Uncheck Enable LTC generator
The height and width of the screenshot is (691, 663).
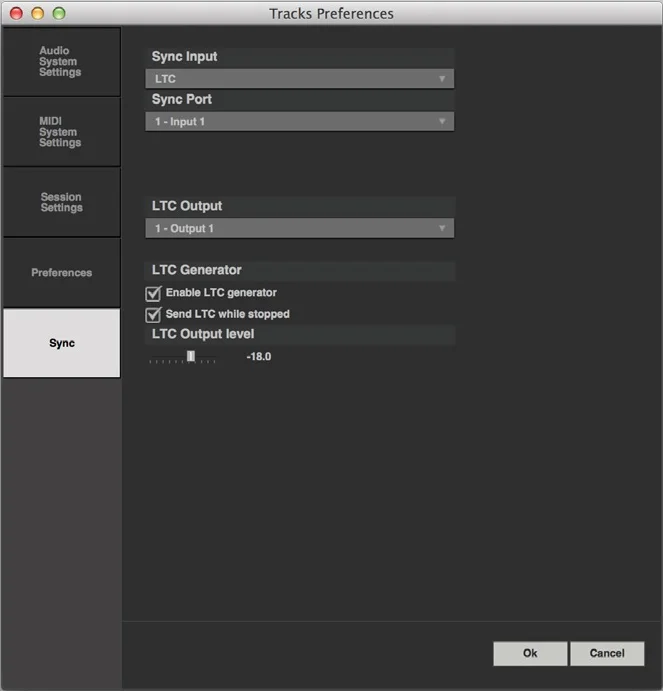click(153, 293)
